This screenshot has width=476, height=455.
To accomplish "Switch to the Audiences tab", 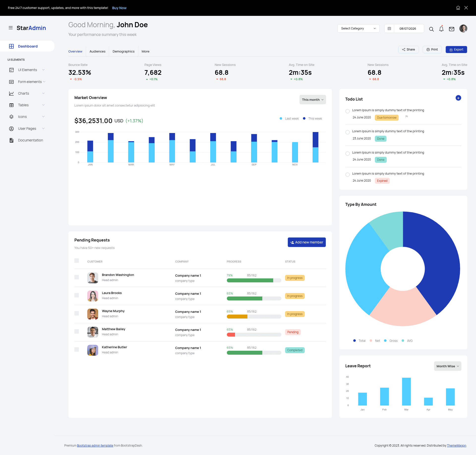I will pos(97,51).
